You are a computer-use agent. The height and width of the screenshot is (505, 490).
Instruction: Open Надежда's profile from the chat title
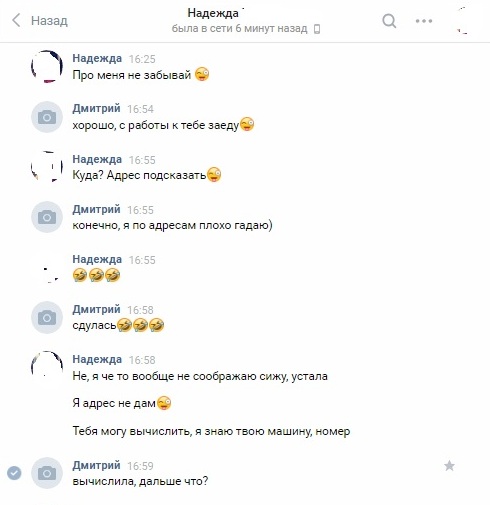coord(213,13)
